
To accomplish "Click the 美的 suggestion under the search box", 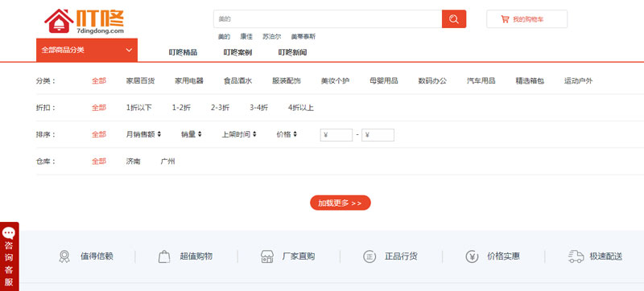I will (224, 37).
